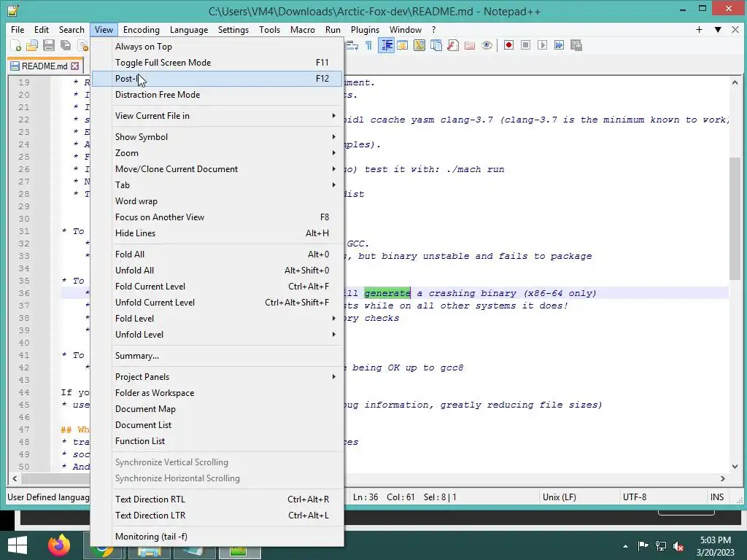Screen dimensions: 747x560
Task: Open the File menu
Action: 18,29
